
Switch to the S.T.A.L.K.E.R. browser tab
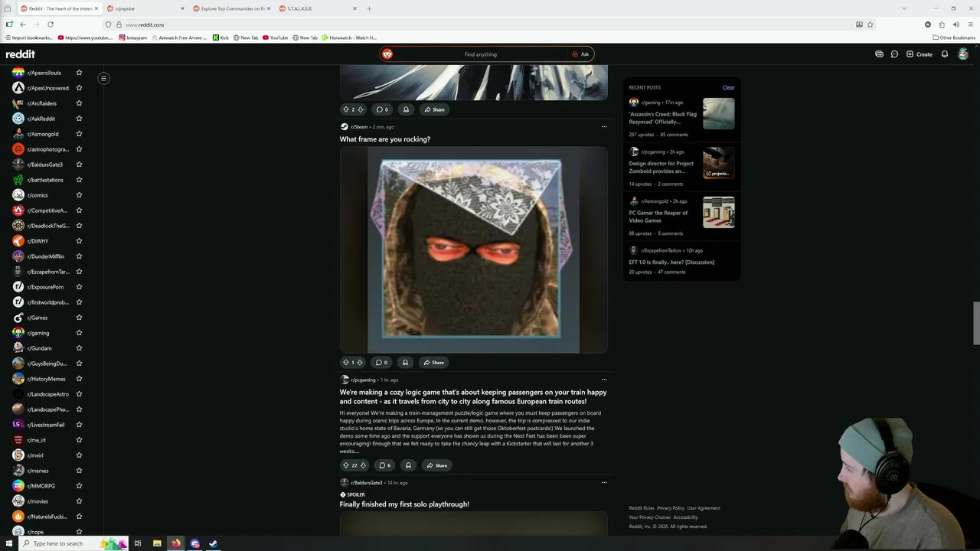pos(318,8)
